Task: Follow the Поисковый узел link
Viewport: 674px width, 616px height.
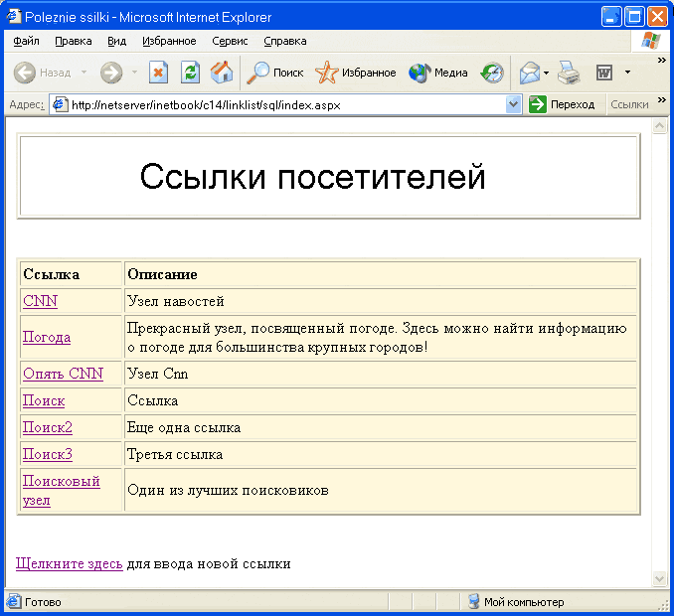Action: tap(61, 490)
